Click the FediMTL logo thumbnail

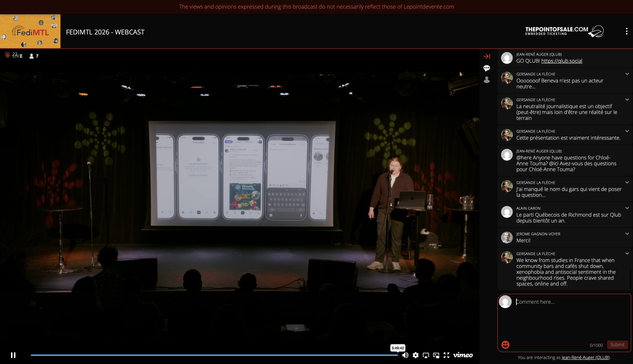tap(30, 31)
